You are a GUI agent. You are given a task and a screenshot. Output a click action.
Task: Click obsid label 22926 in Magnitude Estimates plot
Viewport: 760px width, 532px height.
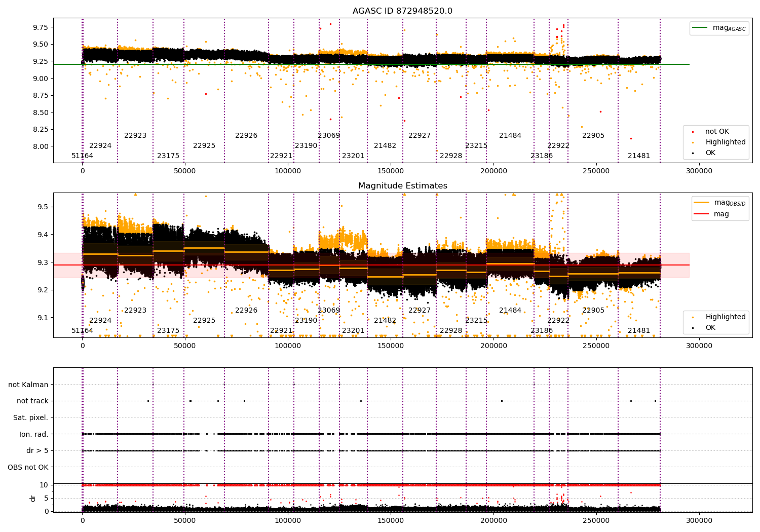[x=246, y=310]
